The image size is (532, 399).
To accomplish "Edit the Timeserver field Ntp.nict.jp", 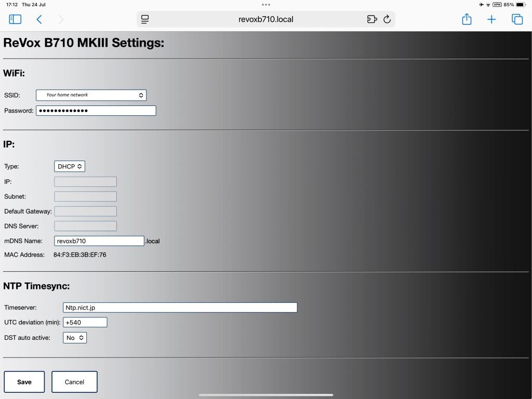I will pyautogui.click(x=180, y=308).
